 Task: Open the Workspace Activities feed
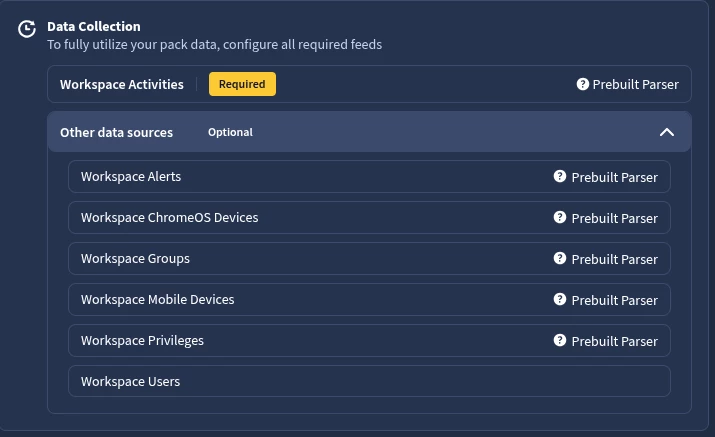point(122,85)
